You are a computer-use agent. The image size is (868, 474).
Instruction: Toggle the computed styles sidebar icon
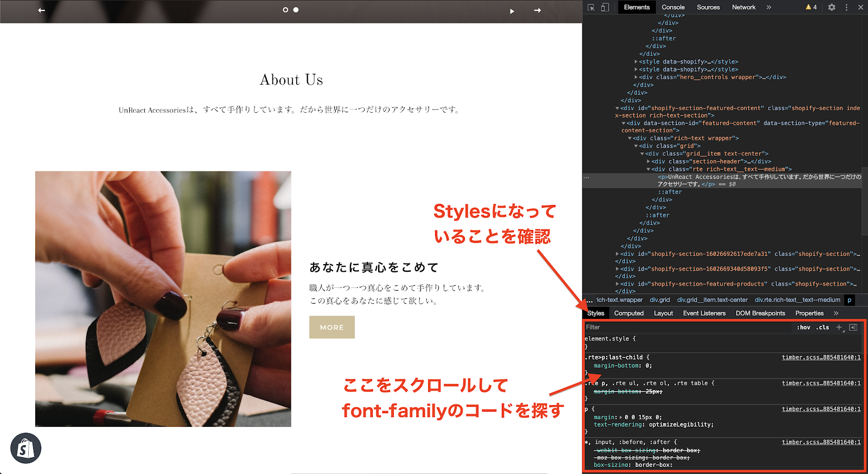[x=853, y=327]
